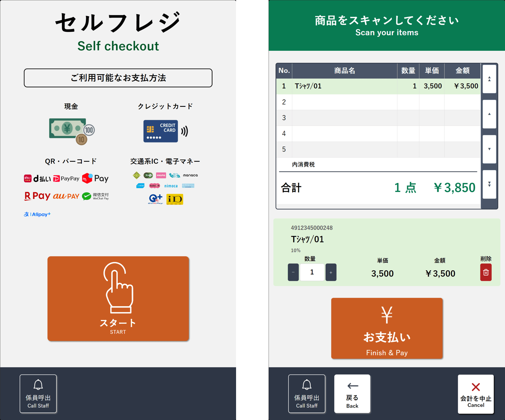505x420 pixels.
Task: Tap the Finish & Pay button
Action: click(x=387, y=328)
